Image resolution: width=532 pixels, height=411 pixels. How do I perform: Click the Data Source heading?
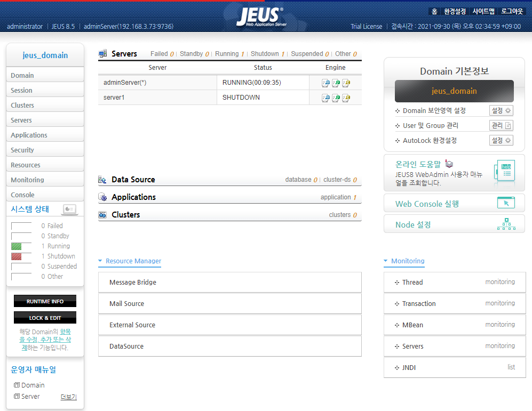(133, 180)
